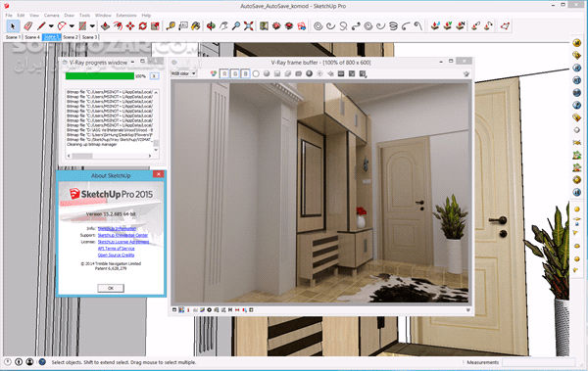The height and width of the screenshot is (371, 588).
Task: Expand frame buffer bottom-right chevron
Action: (468, 310)
